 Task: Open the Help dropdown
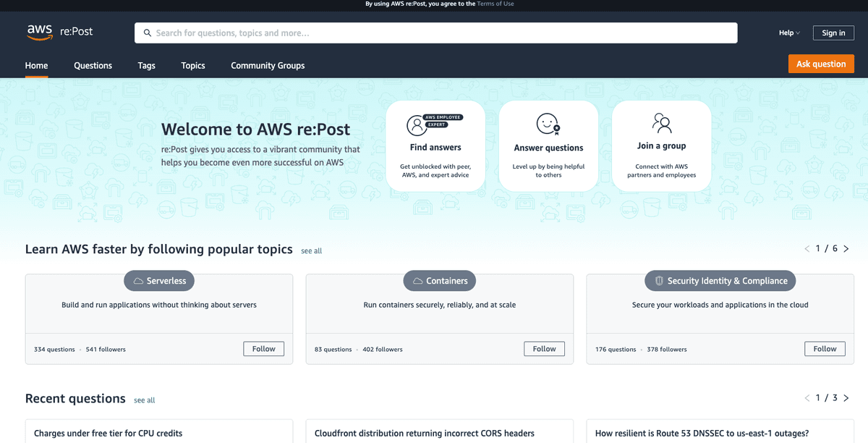788,33
